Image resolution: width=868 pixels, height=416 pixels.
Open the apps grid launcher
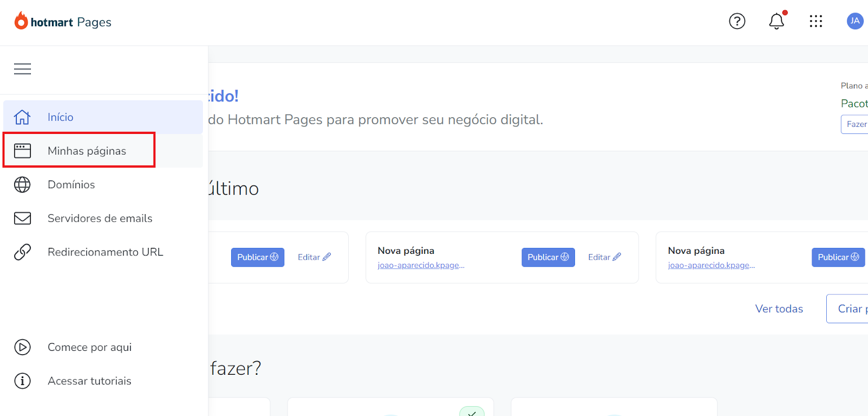[x=816, y=21]
